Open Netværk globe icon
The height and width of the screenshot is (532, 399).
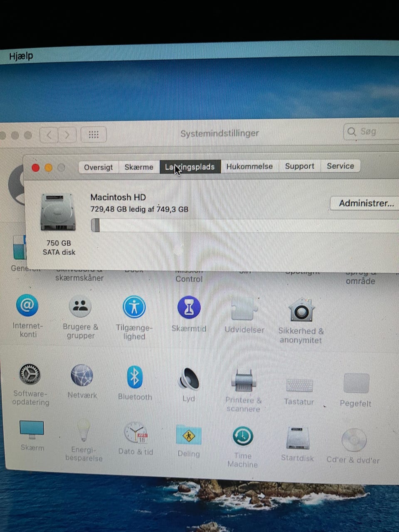tap(82, 375)
